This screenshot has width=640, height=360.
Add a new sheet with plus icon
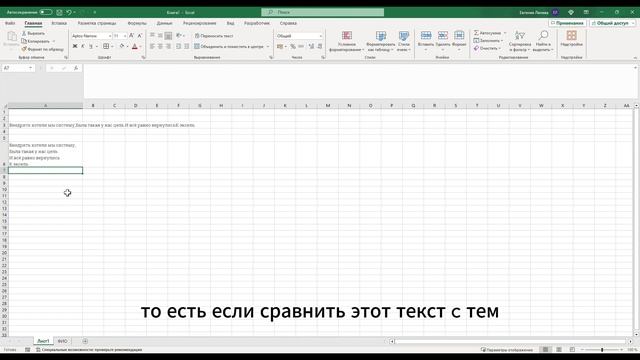[x=85, y=341]
